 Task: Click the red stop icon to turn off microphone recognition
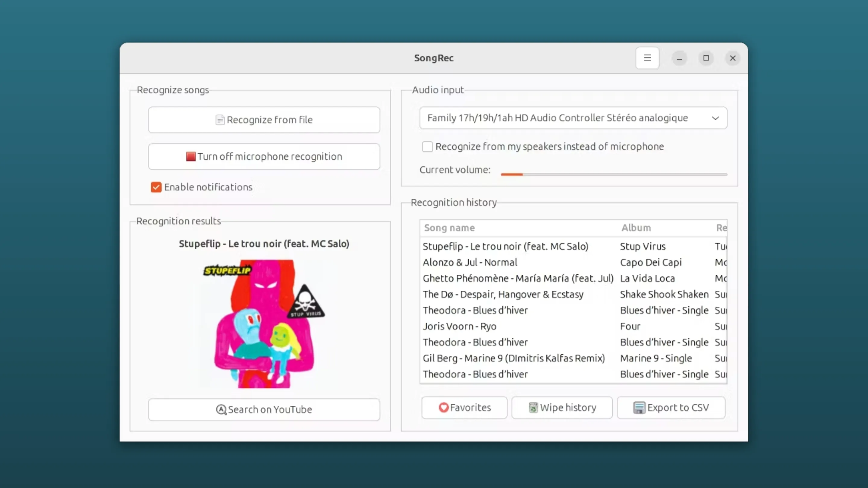coord(191,156)
